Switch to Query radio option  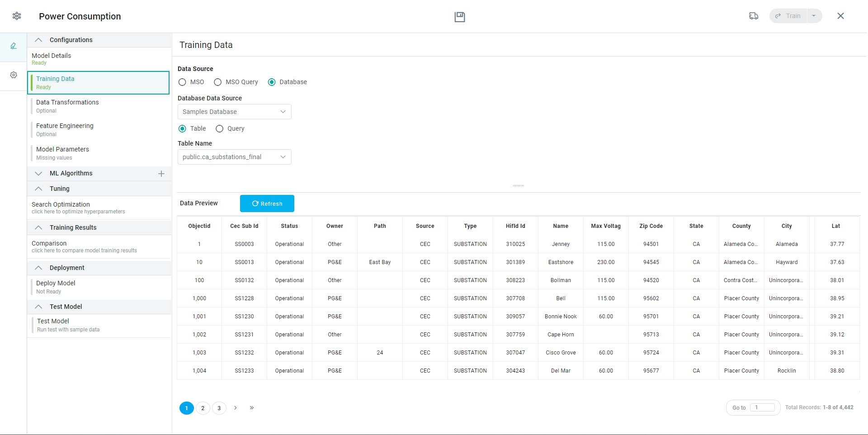coord(220,129)
